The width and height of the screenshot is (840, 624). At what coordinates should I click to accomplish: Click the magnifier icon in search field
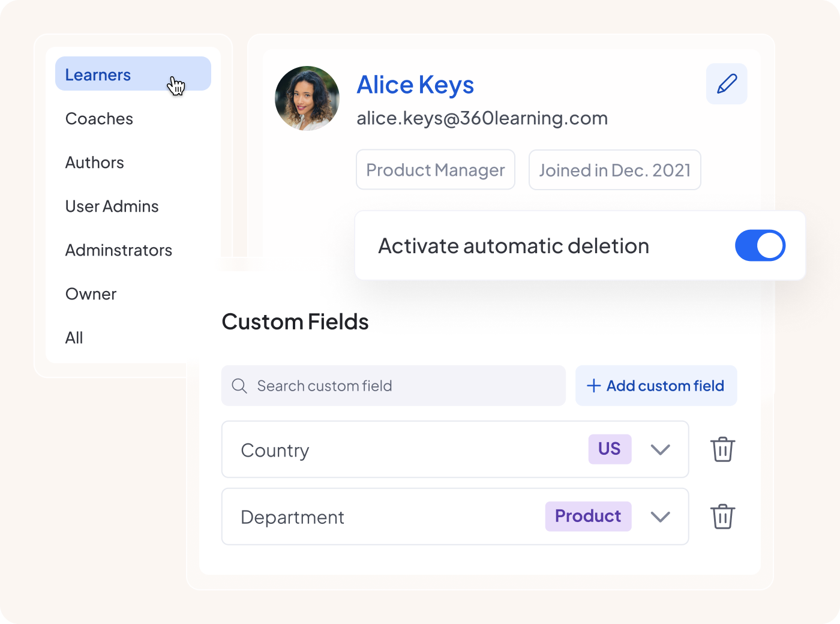(239, 386)
